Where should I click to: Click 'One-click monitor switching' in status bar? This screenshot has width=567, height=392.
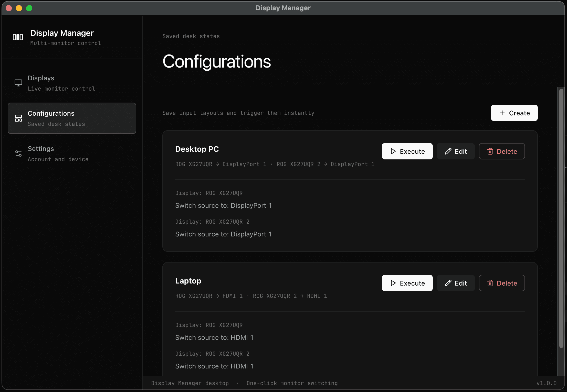(x=292, y=383)
